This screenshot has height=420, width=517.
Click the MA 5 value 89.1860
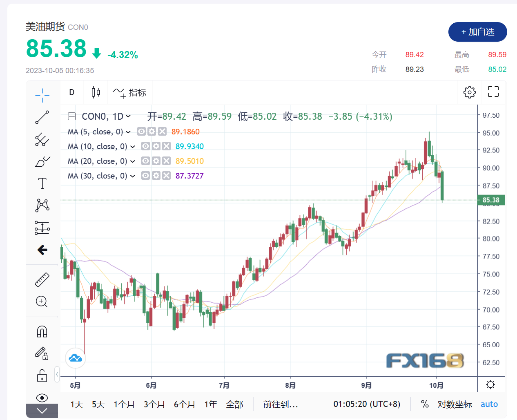pyautogui.click(x=185, y=132)
